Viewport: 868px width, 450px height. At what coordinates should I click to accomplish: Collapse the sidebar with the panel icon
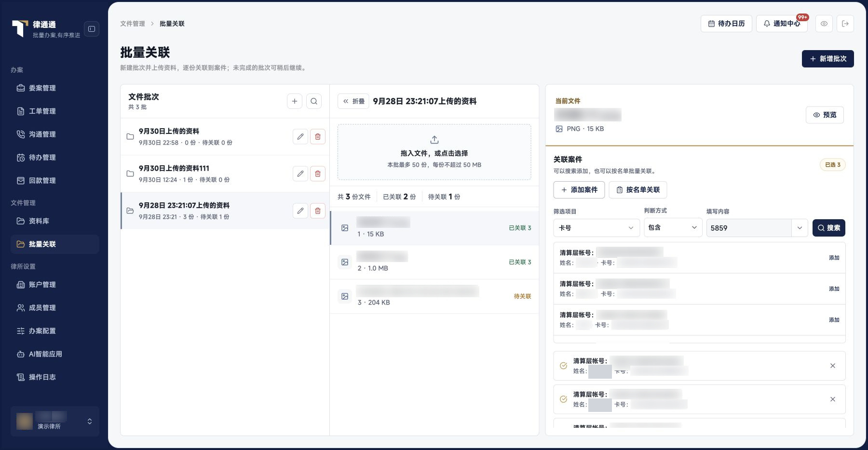point(92,29)
